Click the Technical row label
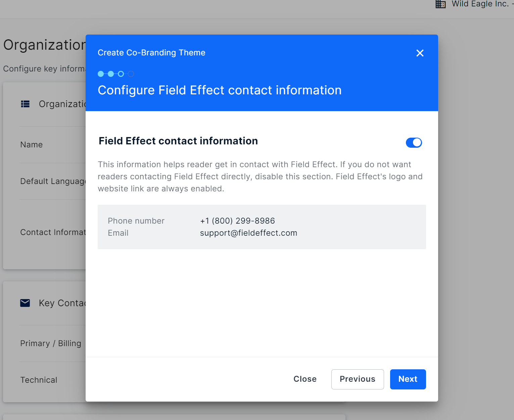Viewport: 514px width, 420px height. coord(39,380)
